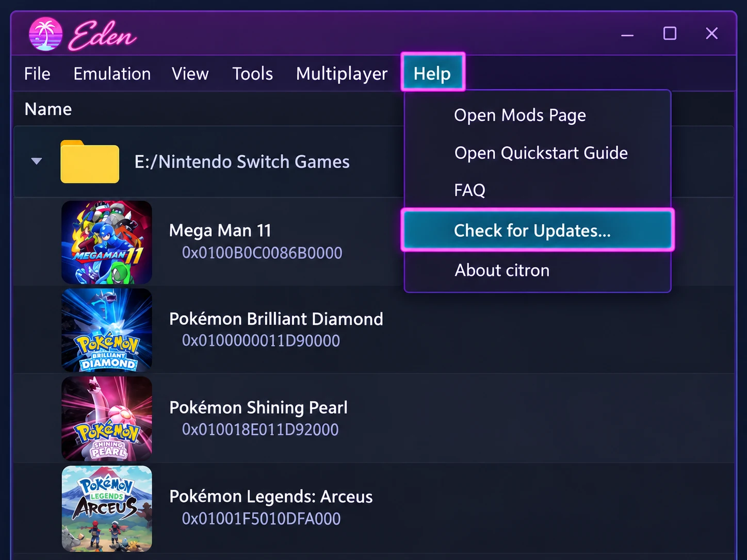Click the Eden palm tree logo
747x560 pixels.
pyautogui.click(x=46, y=34)
